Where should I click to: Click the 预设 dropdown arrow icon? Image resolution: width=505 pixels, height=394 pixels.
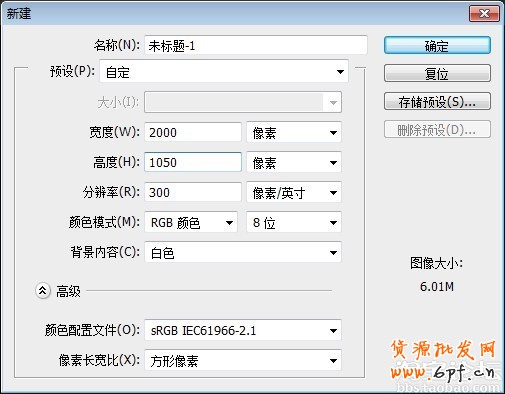pos(340,72)
